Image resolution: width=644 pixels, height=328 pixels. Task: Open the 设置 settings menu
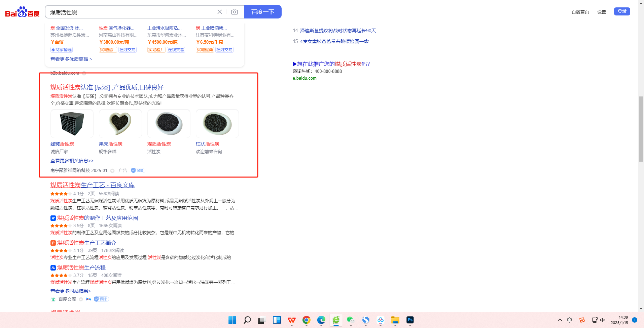tap(602, 12)
